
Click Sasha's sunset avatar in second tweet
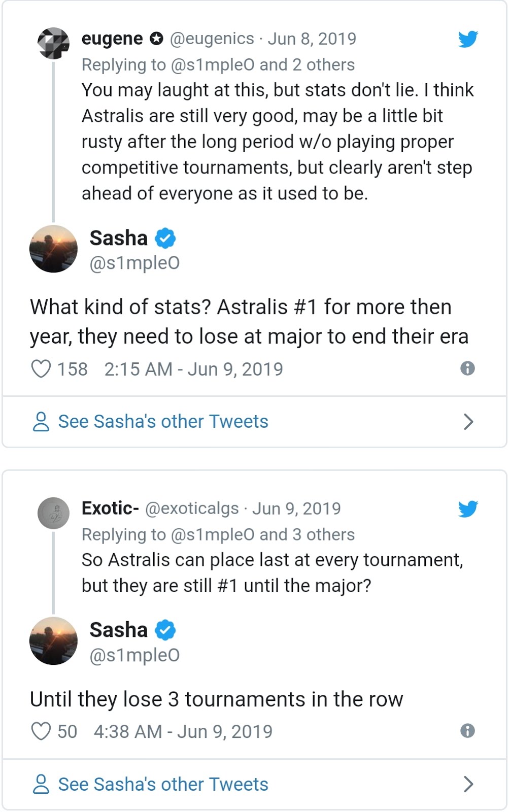pyautogui.click(x=54, y=640)
